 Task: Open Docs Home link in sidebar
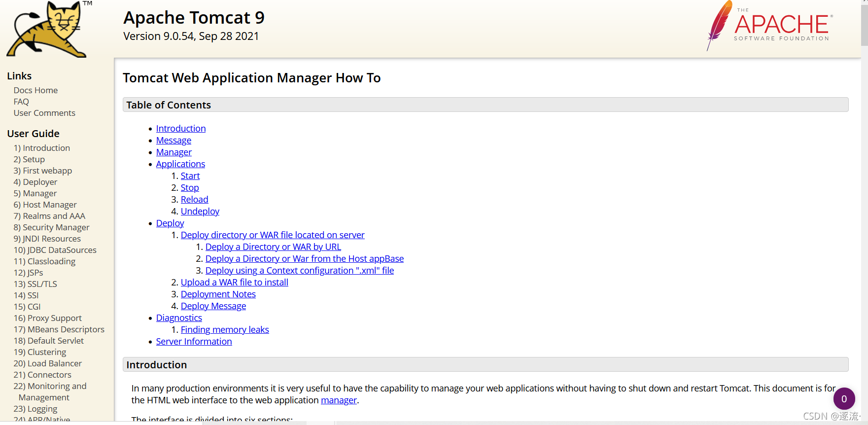35,90
